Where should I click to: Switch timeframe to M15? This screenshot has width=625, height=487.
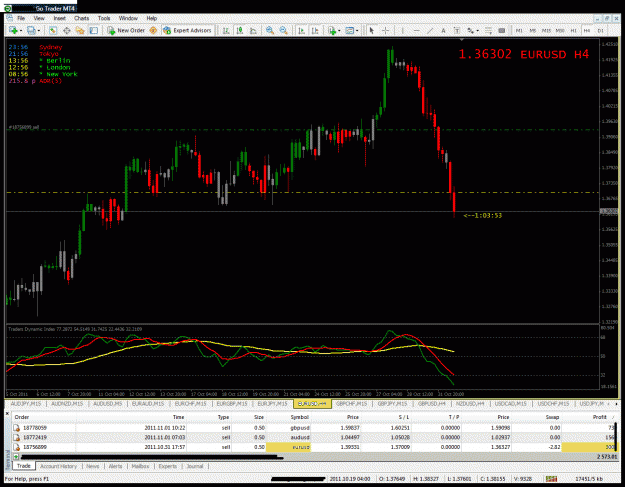click(546, 30)
